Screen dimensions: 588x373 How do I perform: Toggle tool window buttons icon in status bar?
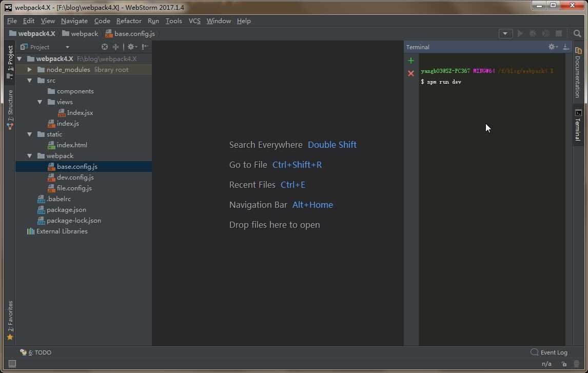point(12,364)
